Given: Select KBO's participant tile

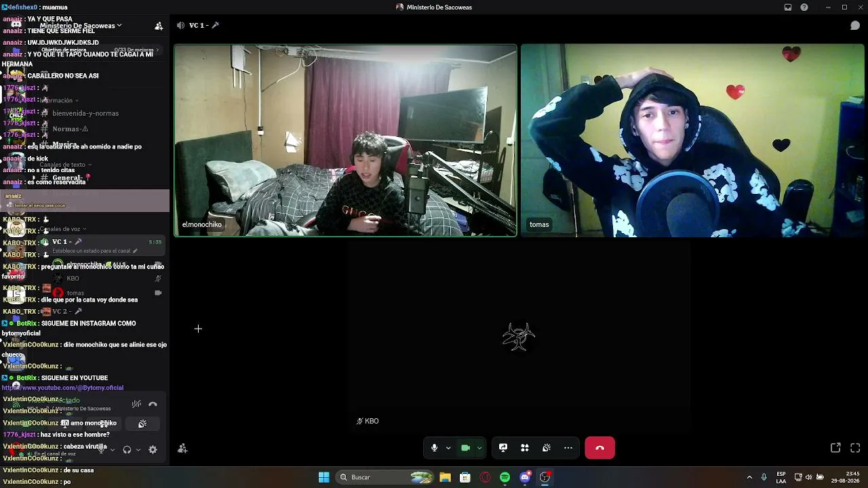Looking at the screenshot, I should pos(519,337).
